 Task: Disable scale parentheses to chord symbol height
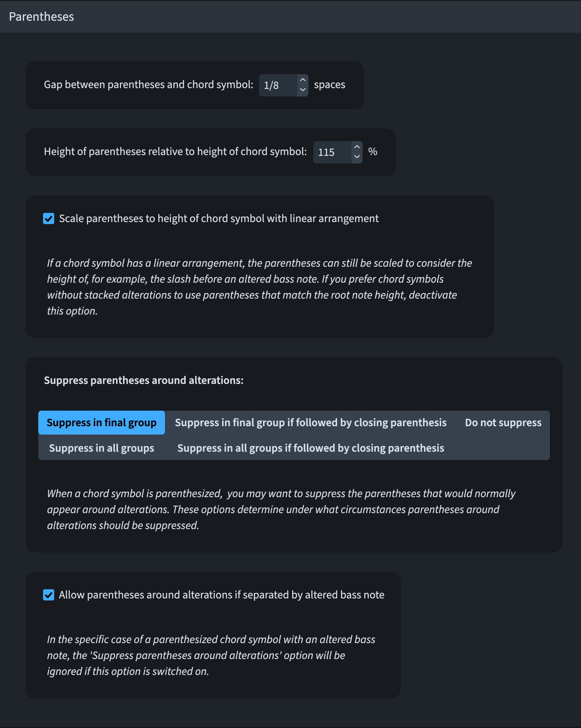pos(49,218)
